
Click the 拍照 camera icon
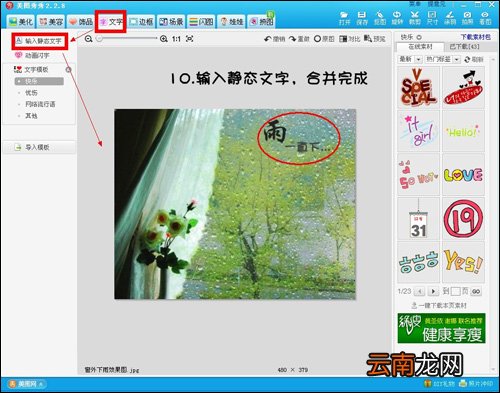[x=467, y=18]
